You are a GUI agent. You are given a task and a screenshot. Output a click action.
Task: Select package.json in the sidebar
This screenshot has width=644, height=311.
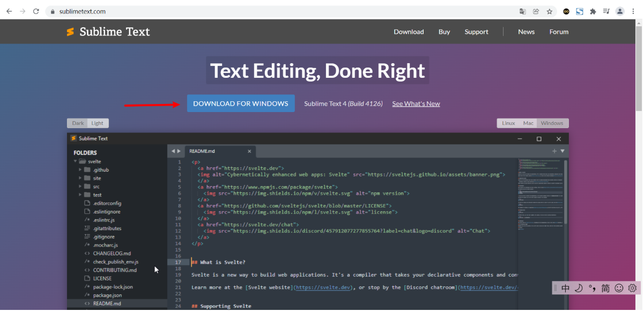pos(107,295)
